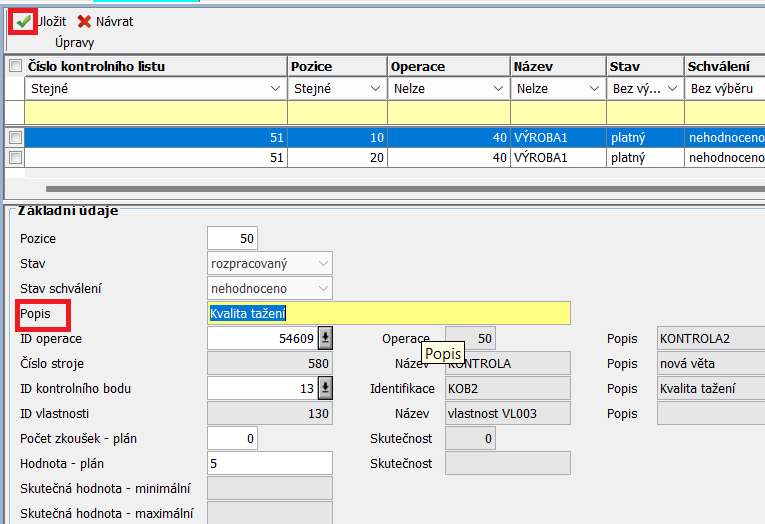Expand the Stav dropdown showing rozpracovaný
Image resolution: width=765 pixels, height=524 pixels.
tap(322, 263)
